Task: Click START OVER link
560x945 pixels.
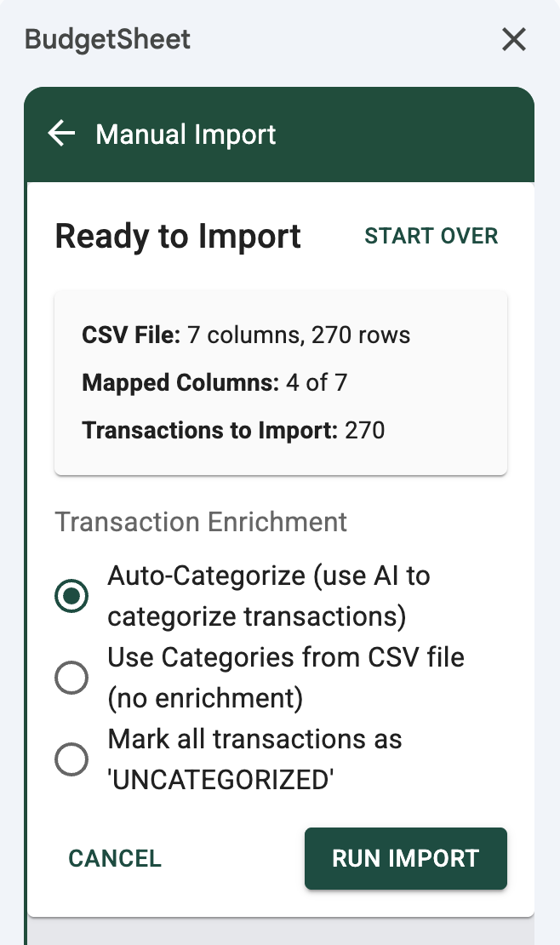Action: [x=431, y=236]
